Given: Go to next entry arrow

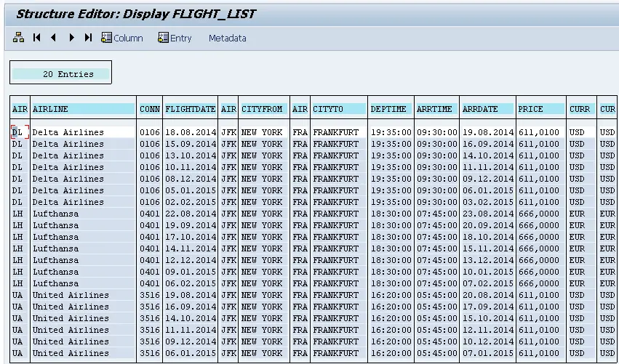Looking at the screenshot, I should click(x=71, y=38).
